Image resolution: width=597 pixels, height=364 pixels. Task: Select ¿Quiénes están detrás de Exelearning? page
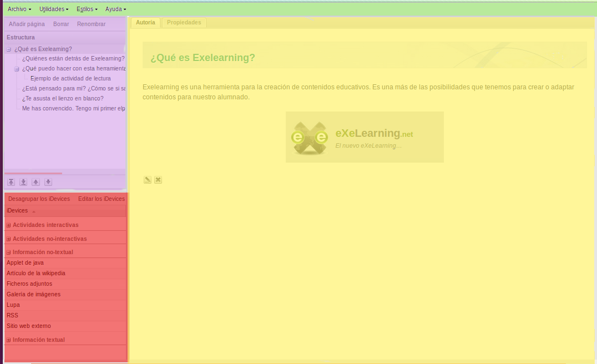(x=73, y=59)
